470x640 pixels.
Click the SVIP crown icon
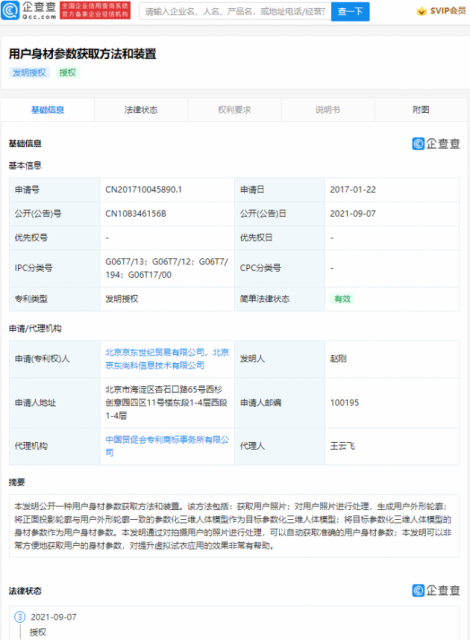click(422, 11)
